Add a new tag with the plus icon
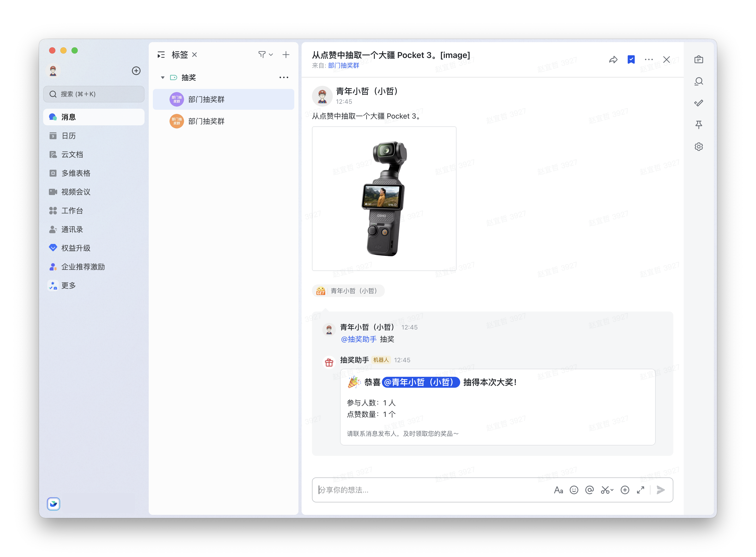 [285, 54]
